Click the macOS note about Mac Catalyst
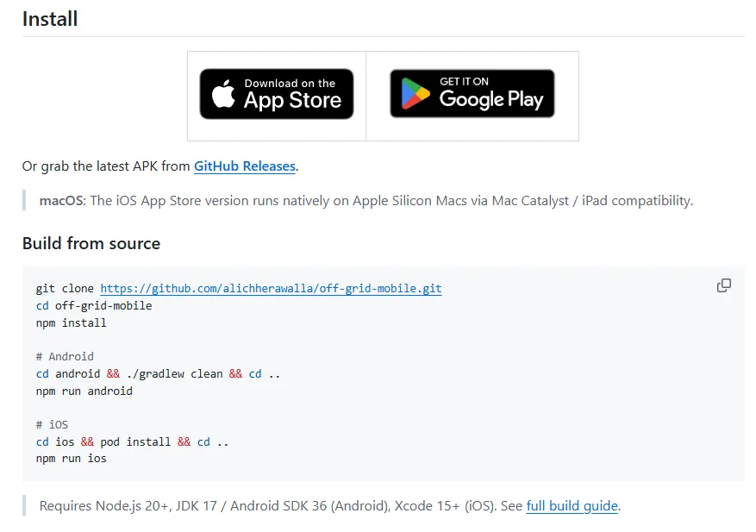The height and width of the screenshot is (532, 756). (366, 201)
